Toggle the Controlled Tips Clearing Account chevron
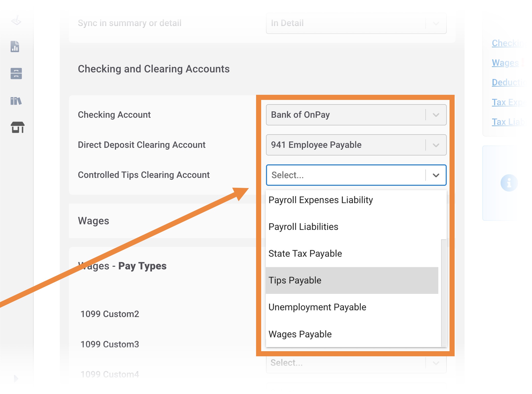The image size is (532, 394). click(x=436, y=175)
